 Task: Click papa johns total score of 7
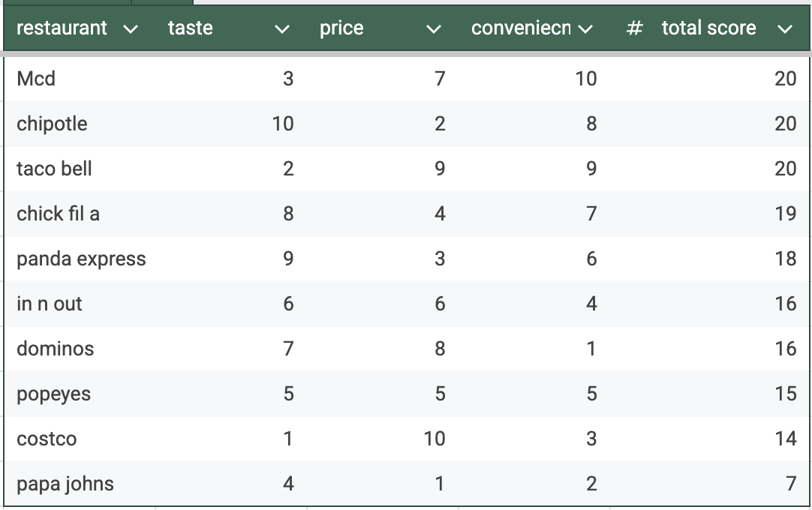tap(790, 484)
